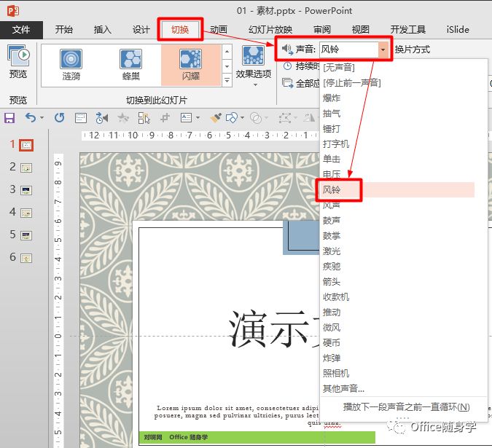Select slide 4 thumbnail
Image resolution: width=492 pixels, height=448 pixels.
pos(26,213)
